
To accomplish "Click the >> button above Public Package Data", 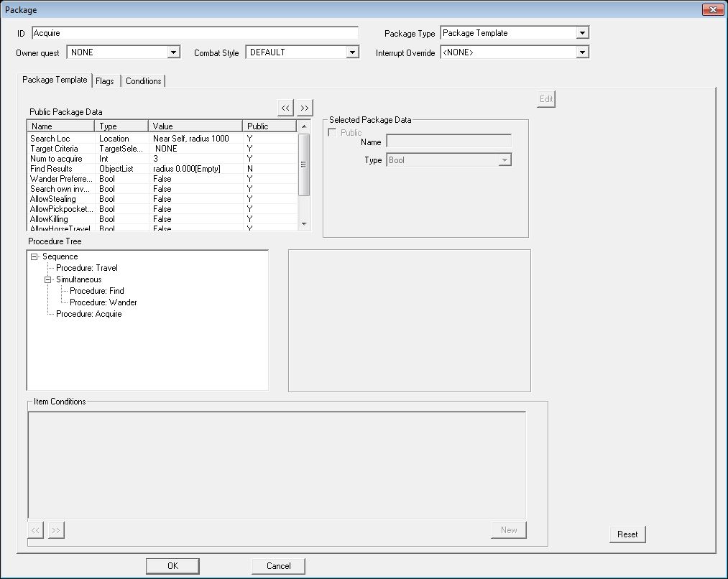I will (305, 108).
